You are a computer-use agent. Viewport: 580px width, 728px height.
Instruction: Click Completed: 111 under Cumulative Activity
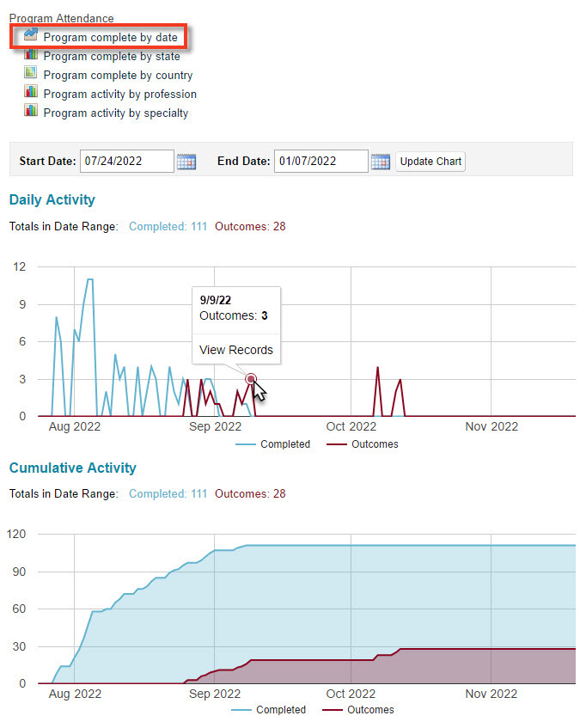(168, 493)
